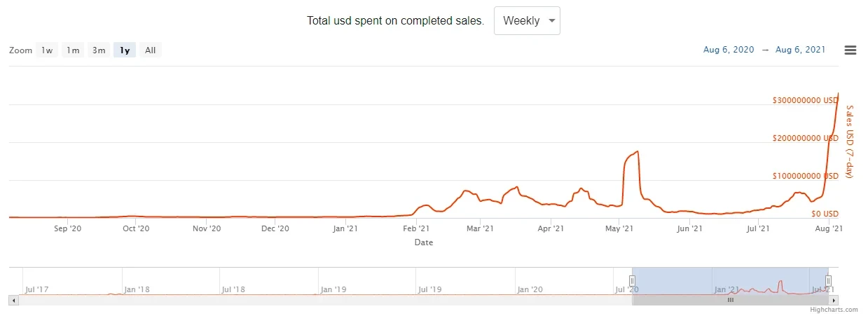Image resolution: width=868 pixels, height=316 pixels.
Task: Click the Sales USD (7-day) axis title
Action: pyautogui.click(x=850, y=141)
